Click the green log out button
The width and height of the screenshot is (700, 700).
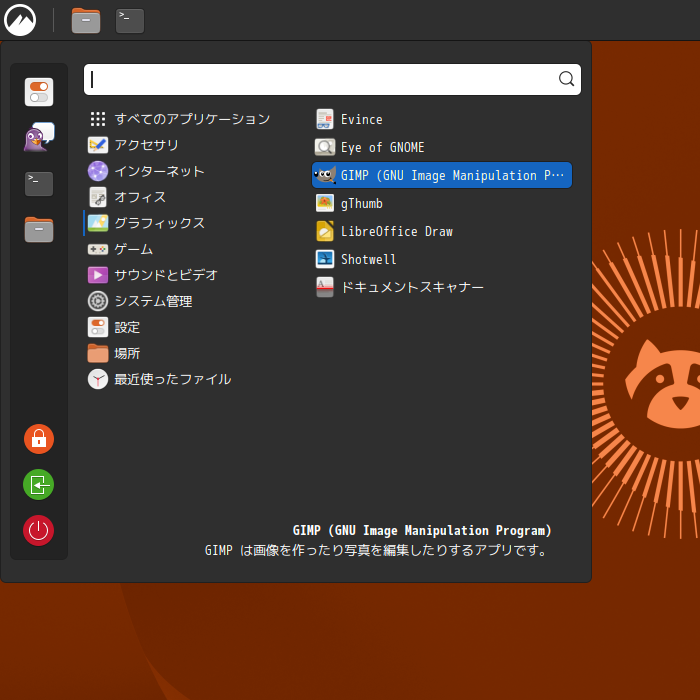[x=38, y=484]
